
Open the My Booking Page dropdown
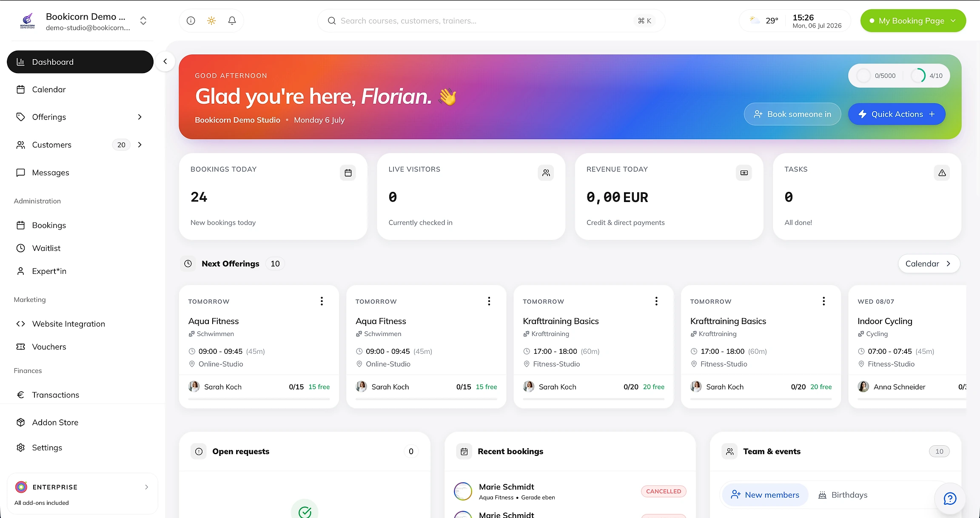coord(913,20)
